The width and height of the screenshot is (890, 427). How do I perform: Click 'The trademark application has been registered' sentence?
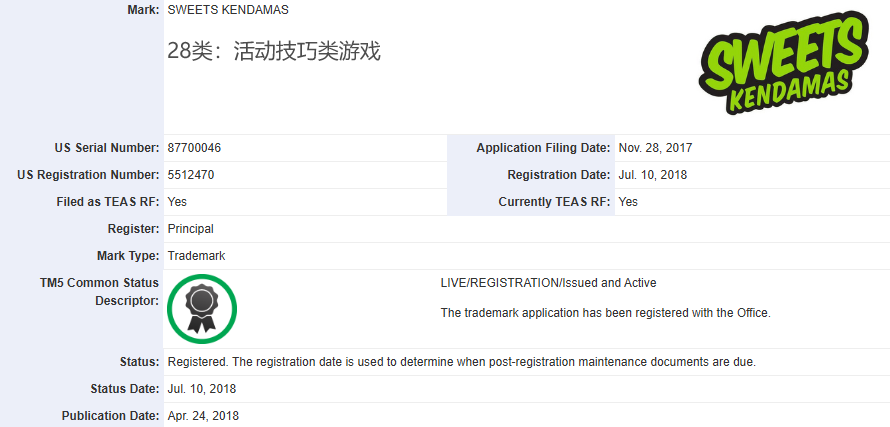pyautogui.click(x=606, y=313)
